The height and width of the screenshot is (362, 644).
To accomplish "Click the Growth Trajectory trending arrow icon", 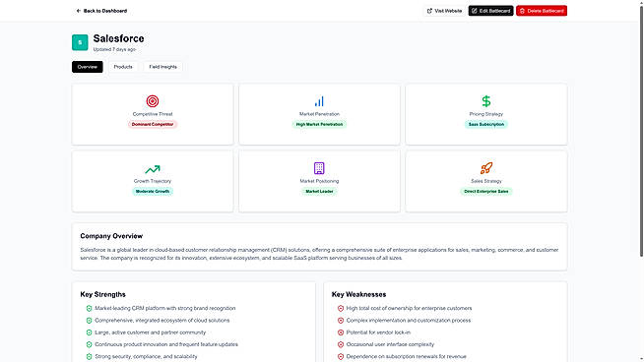I will coord(153,168).
